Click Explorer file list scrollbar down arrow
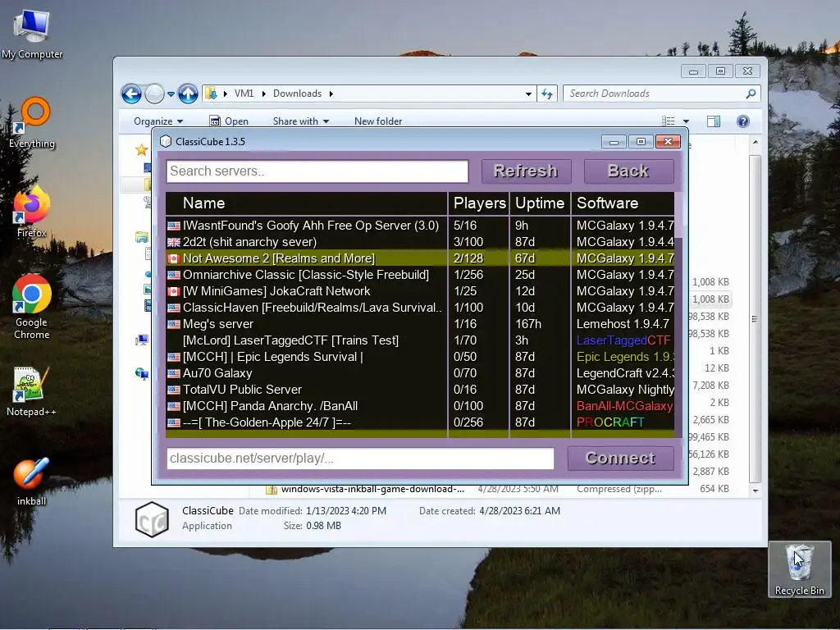The height and width of the screenshot is (630, 840). tap(755, 491)
